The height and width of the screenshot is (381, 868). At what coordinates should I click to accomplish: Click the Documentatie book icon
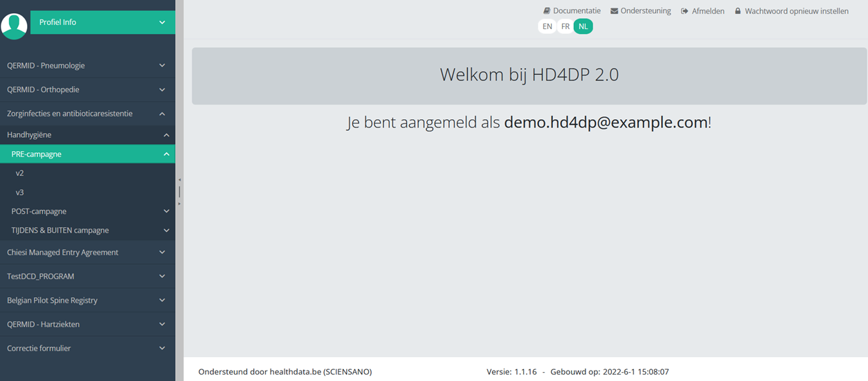point(547,11)
